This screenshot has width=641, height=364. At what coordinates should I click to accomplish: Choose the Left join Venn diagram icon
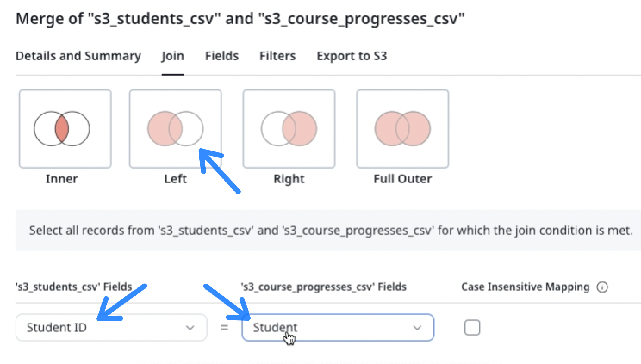[175, 129]
